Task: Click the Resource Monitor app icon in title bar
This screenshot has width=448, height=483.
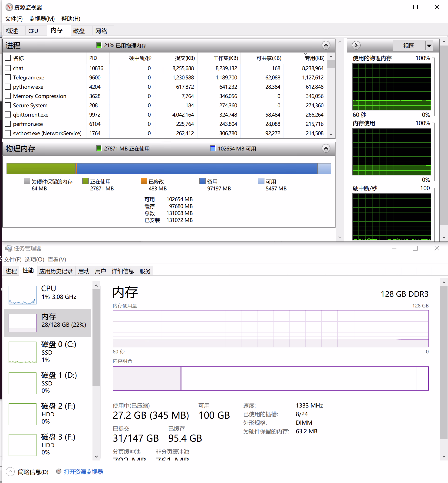Action: (x=9, y=7)
